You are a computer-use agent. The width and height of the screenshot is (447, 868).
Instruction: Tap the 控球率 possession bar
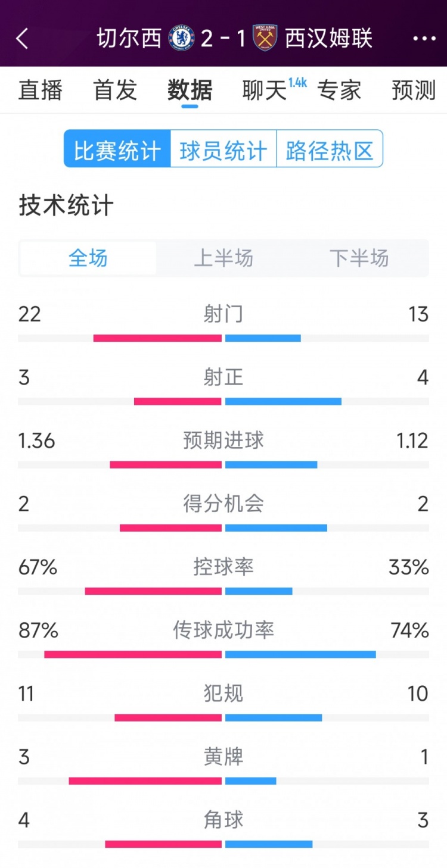point(223,591)
